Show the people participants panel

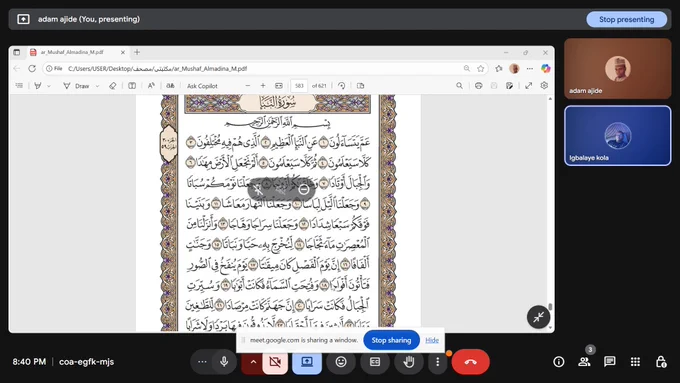click(584, 361)
